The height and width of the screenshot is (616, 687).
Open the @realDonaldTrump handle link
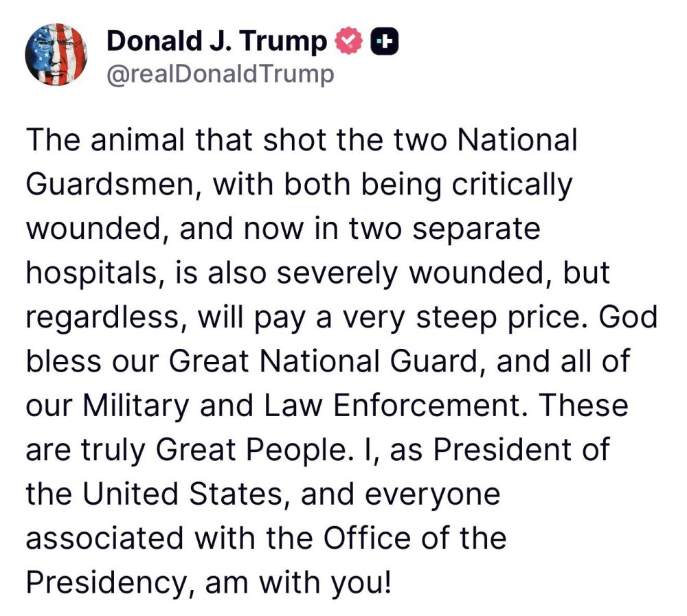click(220, 73)
